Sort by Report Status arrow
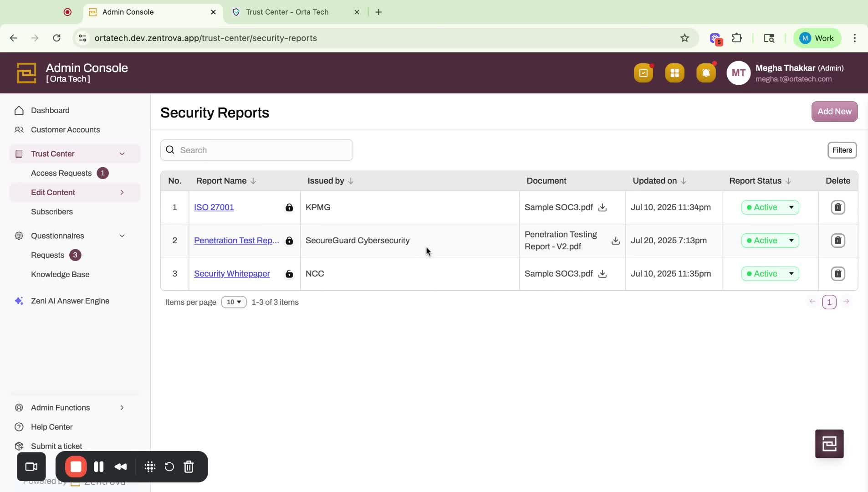 (788, 181)
